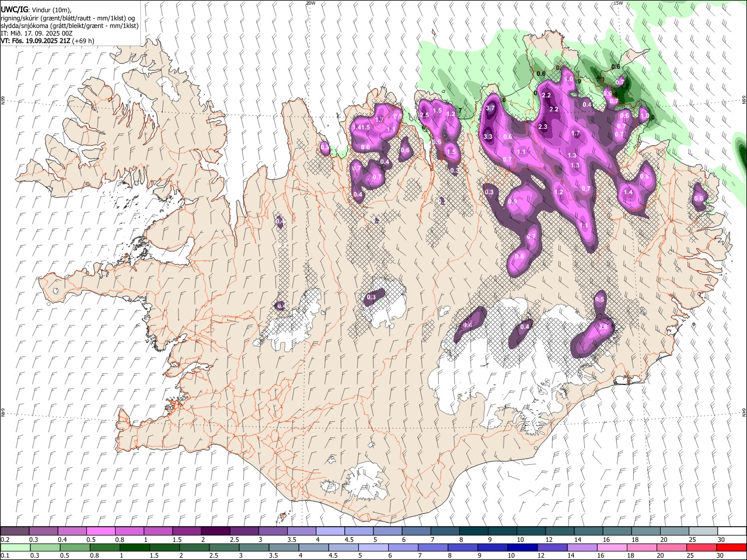Click the 2.5 snowfall value near the north coast
The height and width of the screenshot is (560, 747).
click(424, 116)
